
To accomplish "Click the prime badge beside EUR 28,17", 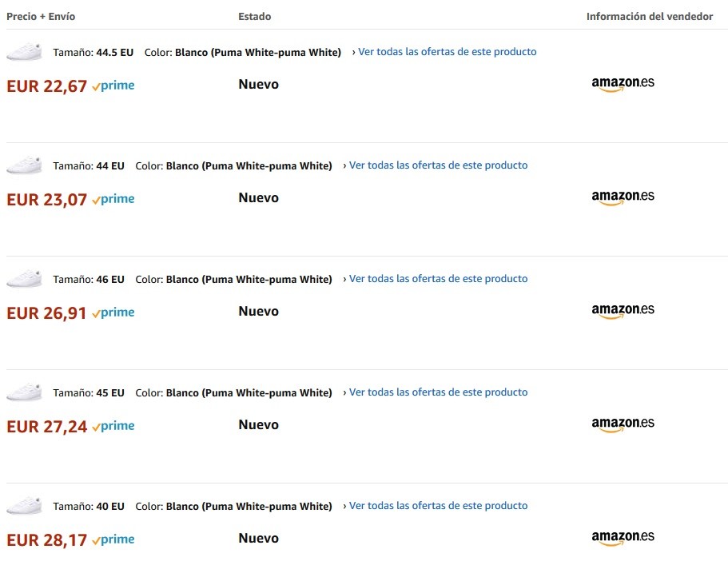I will coord(113,540).
